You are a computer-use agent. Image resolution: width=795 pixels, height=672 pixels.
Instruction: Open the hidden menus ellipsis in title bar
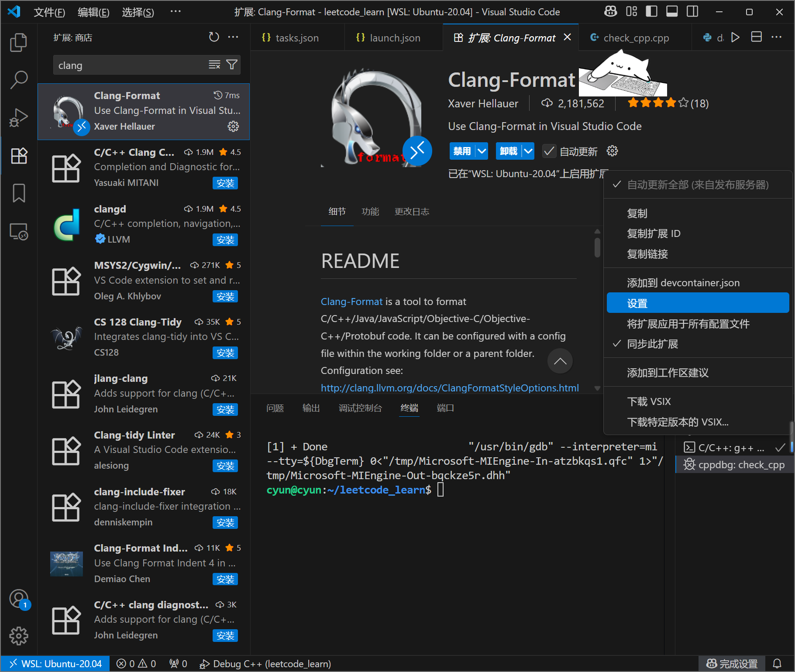[176, 12]
